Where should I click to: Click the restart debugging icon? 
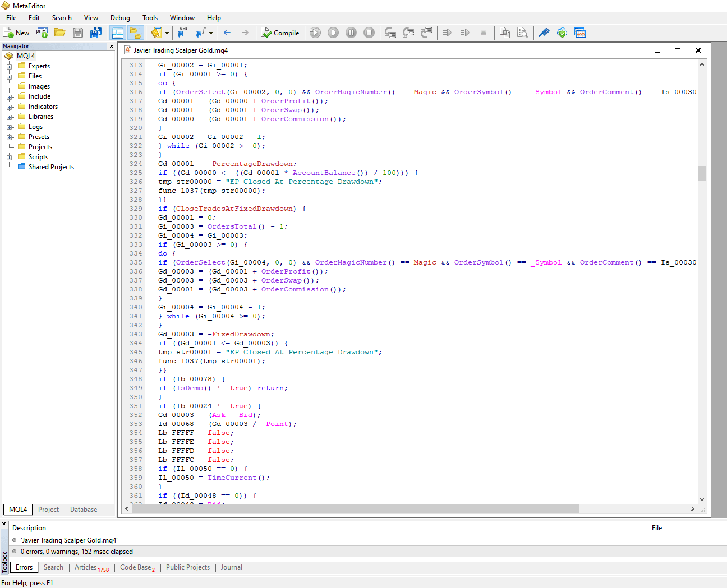point(315,33)
